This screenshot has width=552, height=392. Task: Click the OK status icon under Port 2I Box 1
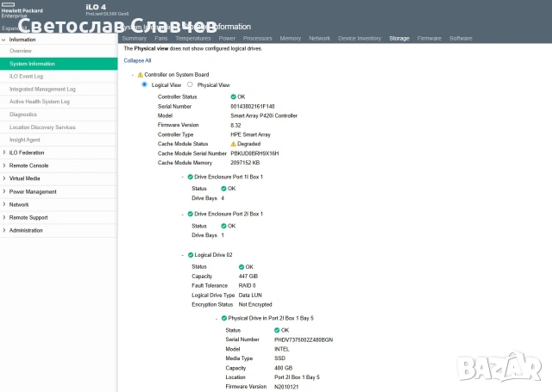(x=223, y=226)
